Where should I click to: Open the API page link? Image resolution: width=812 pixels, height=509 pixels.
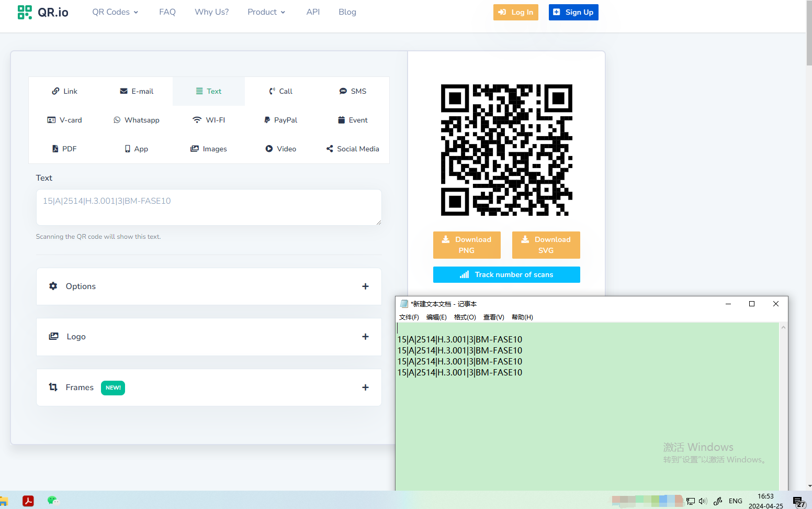tap(313, 12)
